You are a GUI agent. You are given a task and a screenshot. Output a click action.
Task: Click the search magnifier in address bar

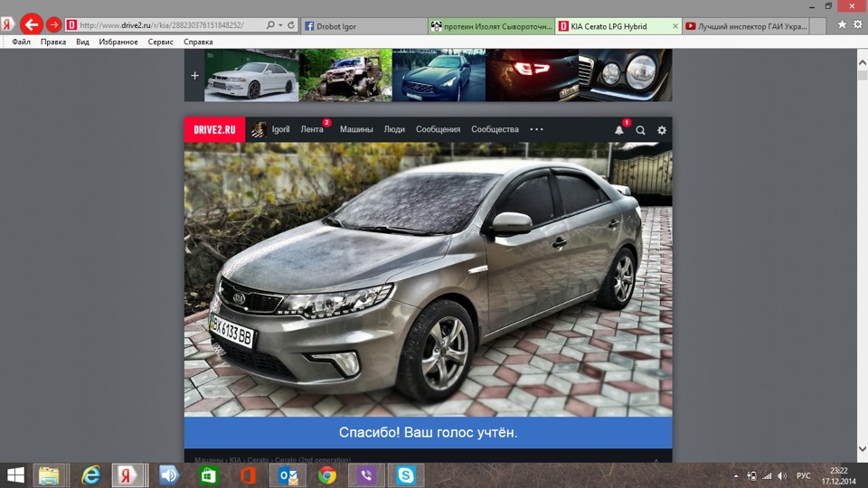click(269, 25)
